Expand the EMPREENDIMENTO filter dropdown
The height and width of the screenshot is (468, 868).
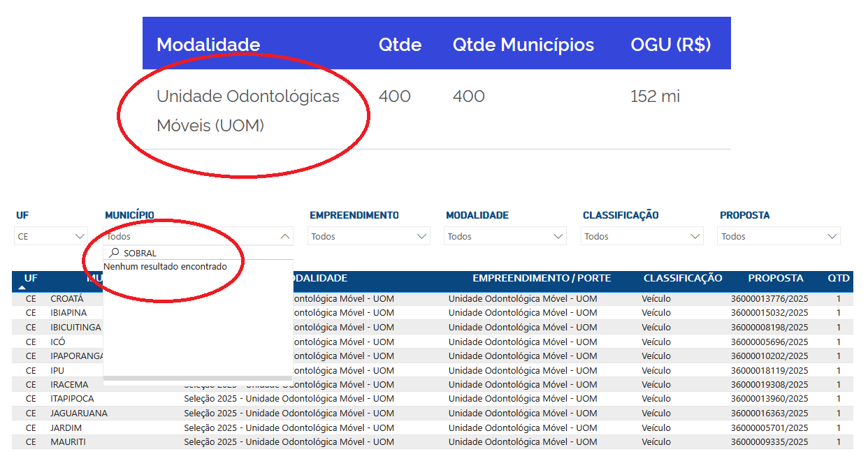click(x=369, y=237)
